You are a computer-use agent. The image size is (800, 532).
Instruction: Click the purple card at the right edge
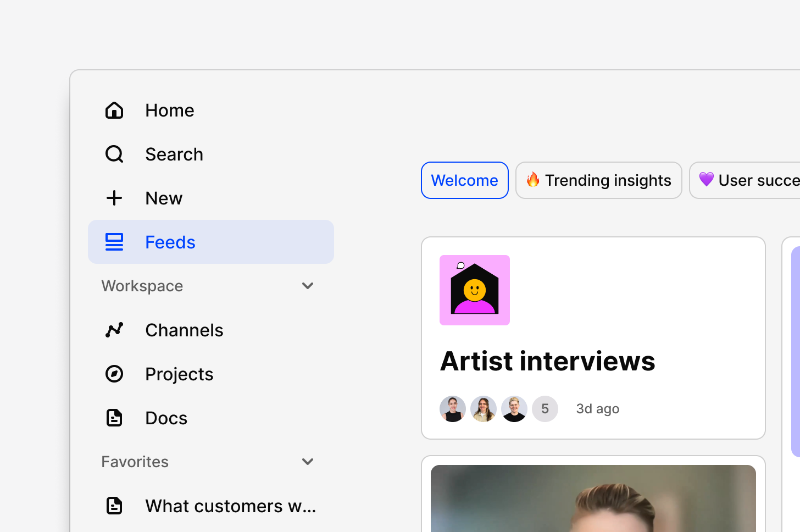click(796, 352)
